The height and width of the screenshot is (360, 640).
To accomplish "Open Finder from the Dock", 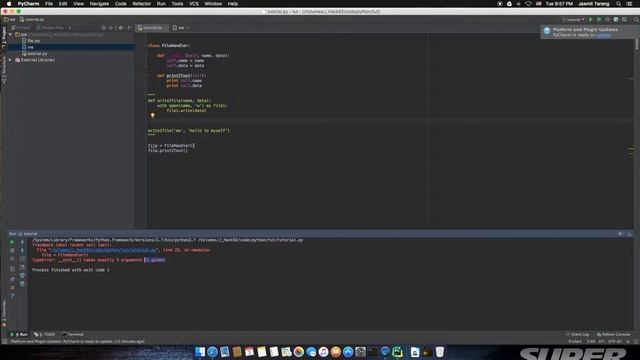I will coord(200,351).
